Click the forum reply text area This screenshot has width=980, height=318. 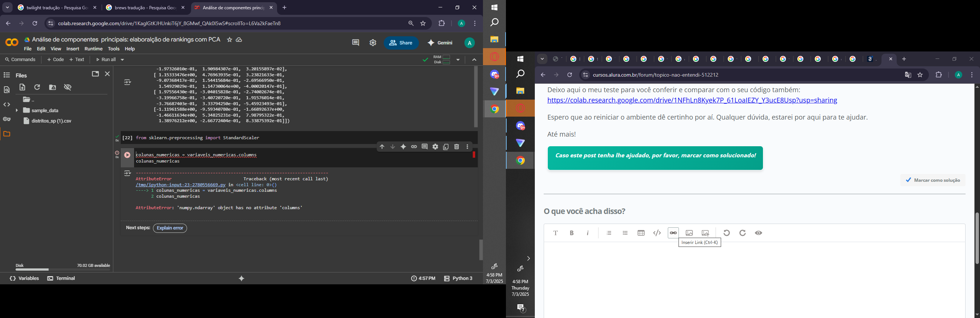[754, 279]
